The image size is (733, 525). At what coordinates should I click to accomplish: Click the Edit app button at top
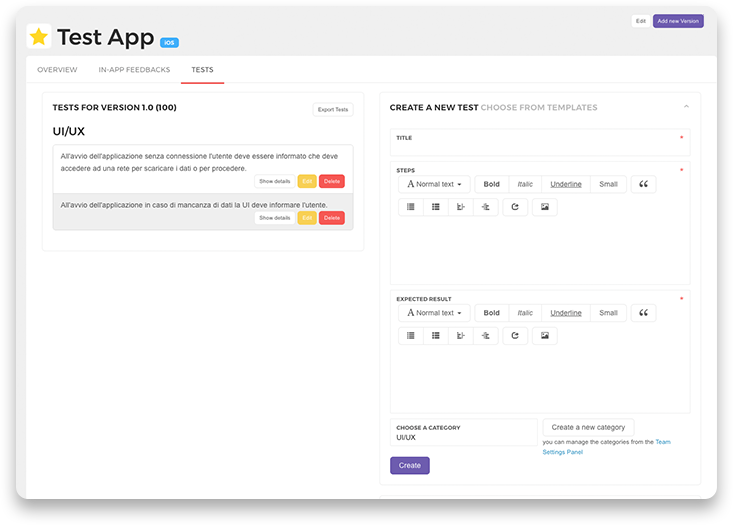pyautogui.click(x=641, y=21)
